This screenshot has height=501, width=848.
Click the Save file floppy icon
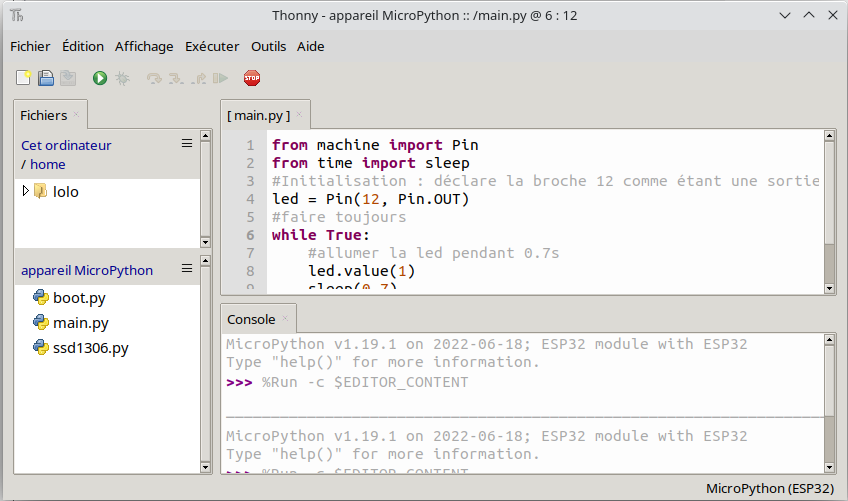tap(46, 78)
